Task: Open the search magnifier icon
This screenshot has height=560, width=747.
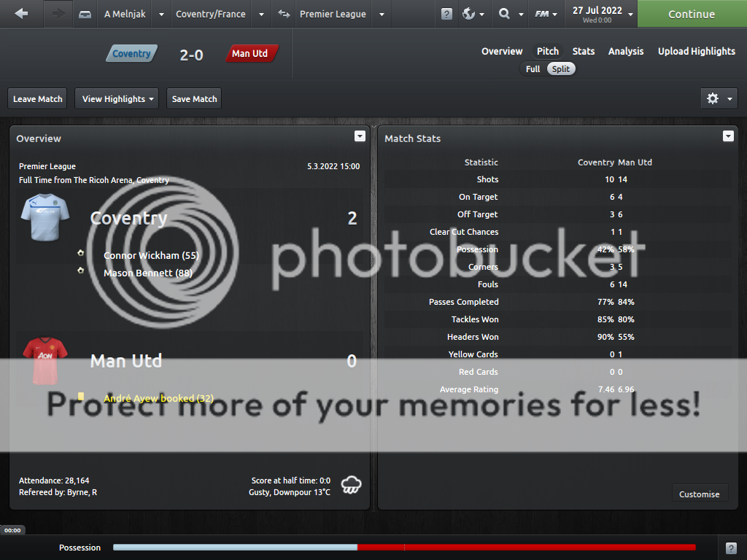Action: [504, 14]
